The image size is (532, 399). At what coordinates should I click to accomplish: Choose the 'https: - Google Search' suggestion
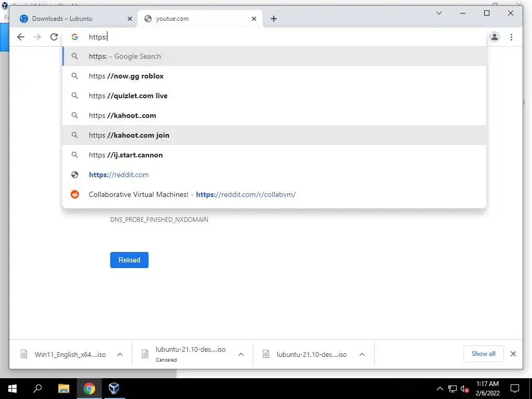tap(274, 56)
